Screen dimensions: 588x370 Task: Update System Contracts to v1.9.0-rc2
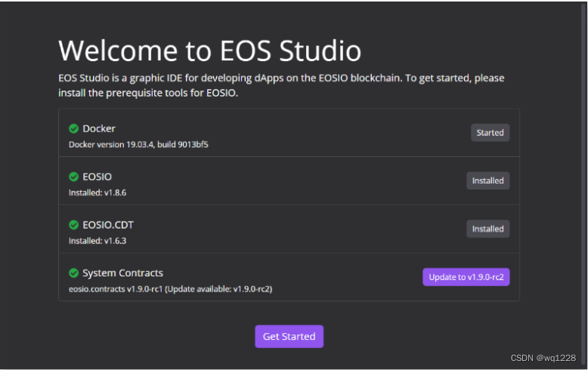(x=466, y=277)
